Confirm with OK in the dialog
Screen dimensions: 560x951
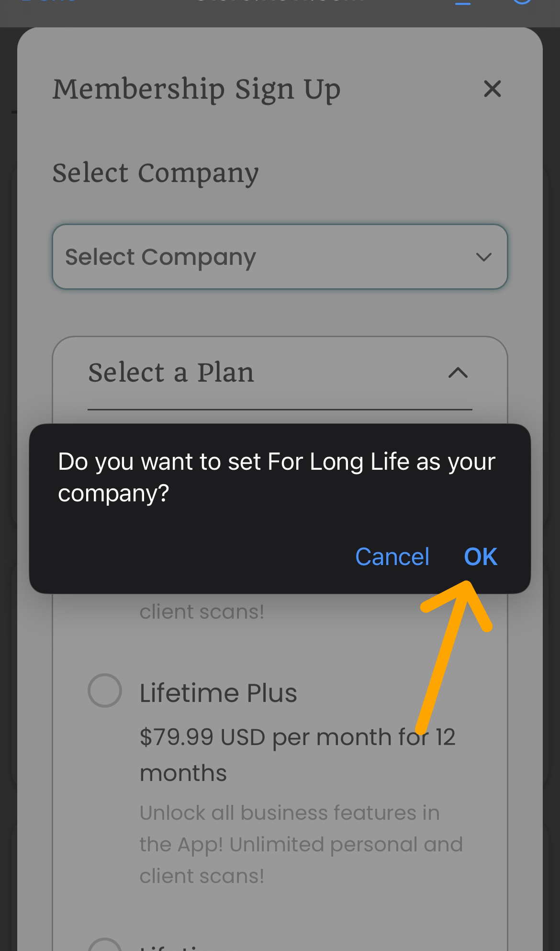481,557
